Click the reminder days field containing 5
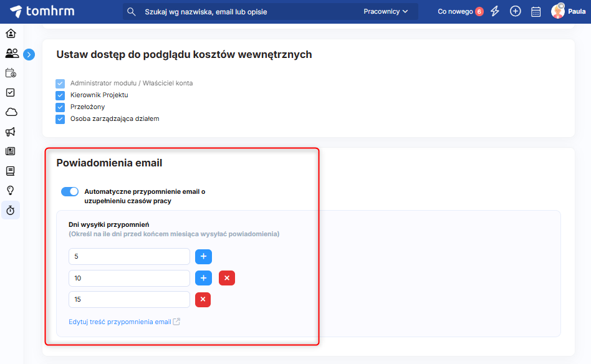 [x=129, y=257]
